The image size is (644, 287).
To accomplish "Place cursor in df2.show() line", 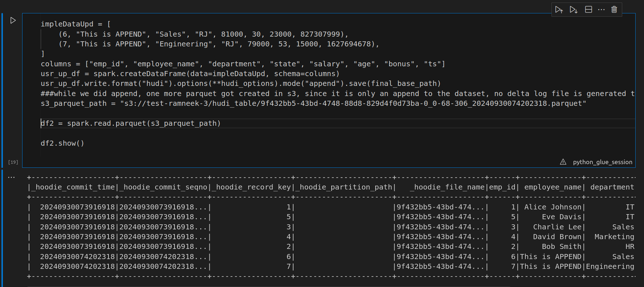I will (x=62, y=143).
